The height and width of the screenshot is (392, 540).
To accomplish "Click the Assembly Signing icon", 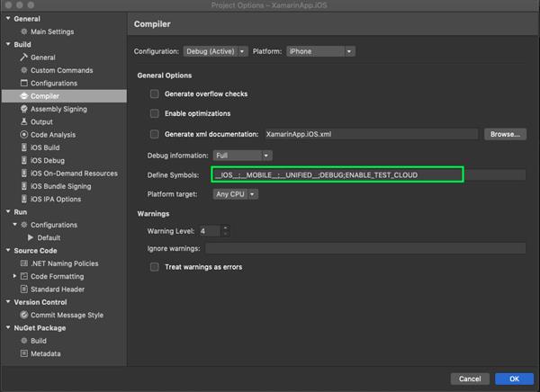I will pyautogui.click(x=23, y=109).
